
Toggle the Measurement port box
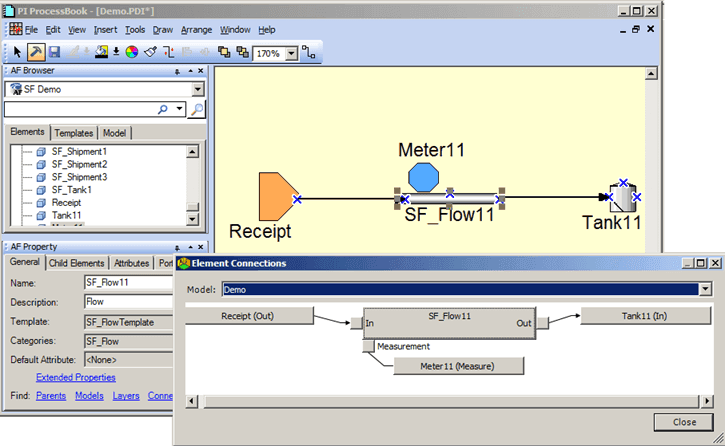pyautogui.click(x=369, y=346)
